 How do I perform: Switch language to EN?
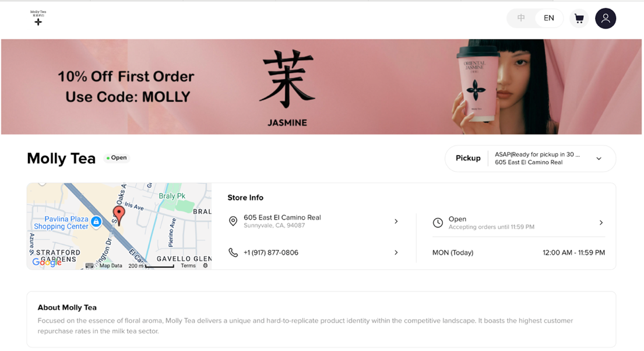click(549, 18)
